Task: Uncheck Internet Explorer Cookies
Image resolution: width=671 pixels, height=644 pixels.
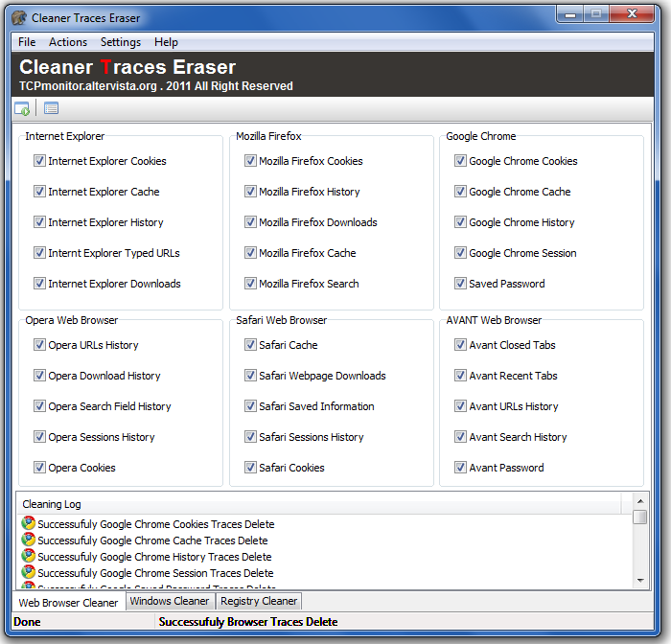Action: coord(39,161)
